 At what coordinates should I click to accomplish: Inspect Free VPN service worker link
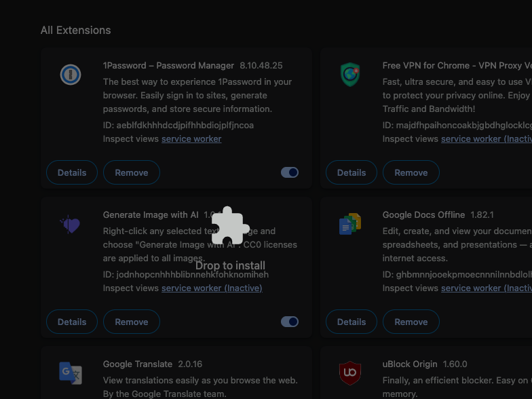click(487, 138)
